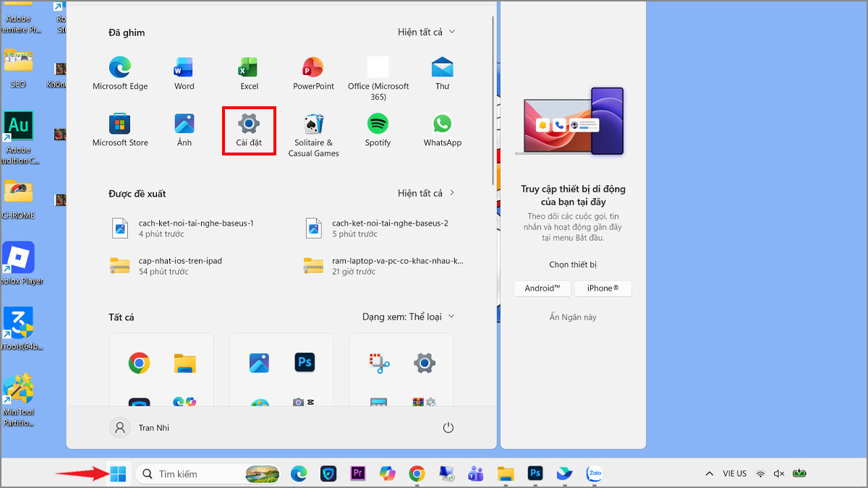Image resolution: width=868 pixels, height=488 pixels.
Task: Open the power options button
Action: click(x=448, y=428)
